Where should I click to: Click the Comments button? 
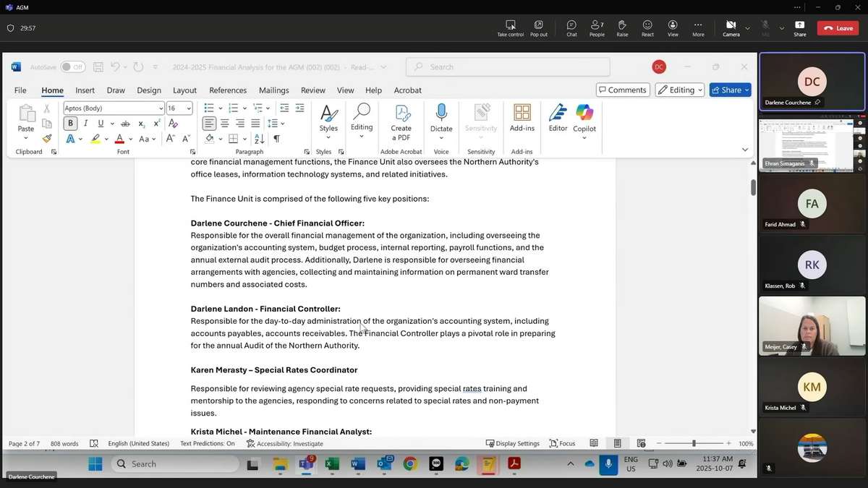coord(622,90)
